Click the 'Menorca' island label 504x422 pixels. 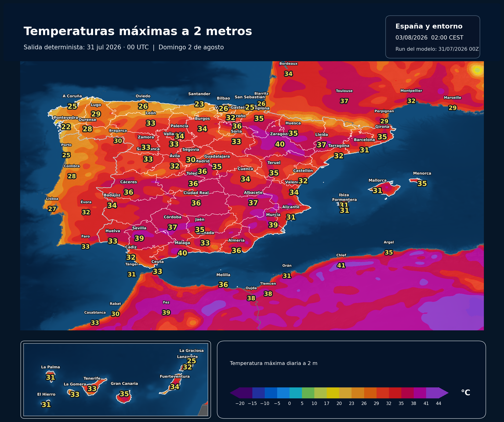(x=422, y=173)
